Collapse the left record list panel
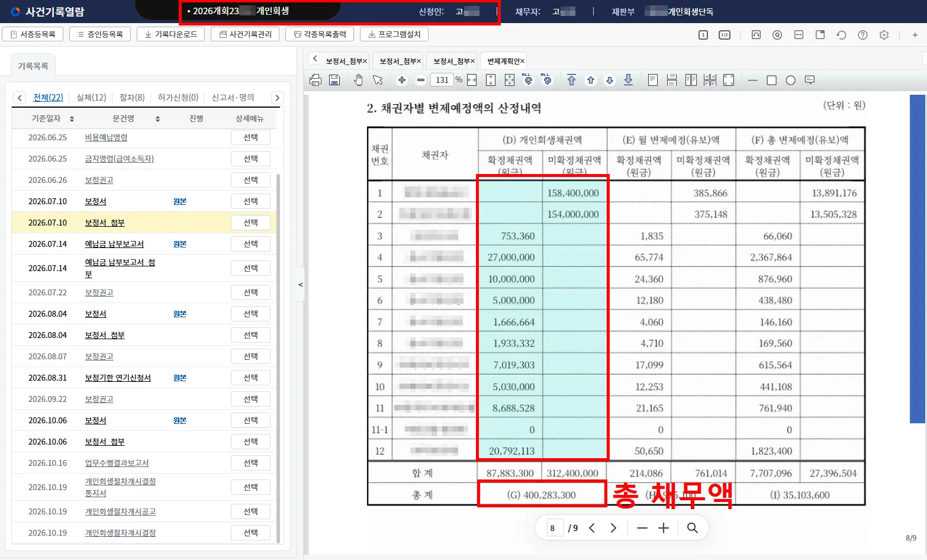 click(300, 285)
